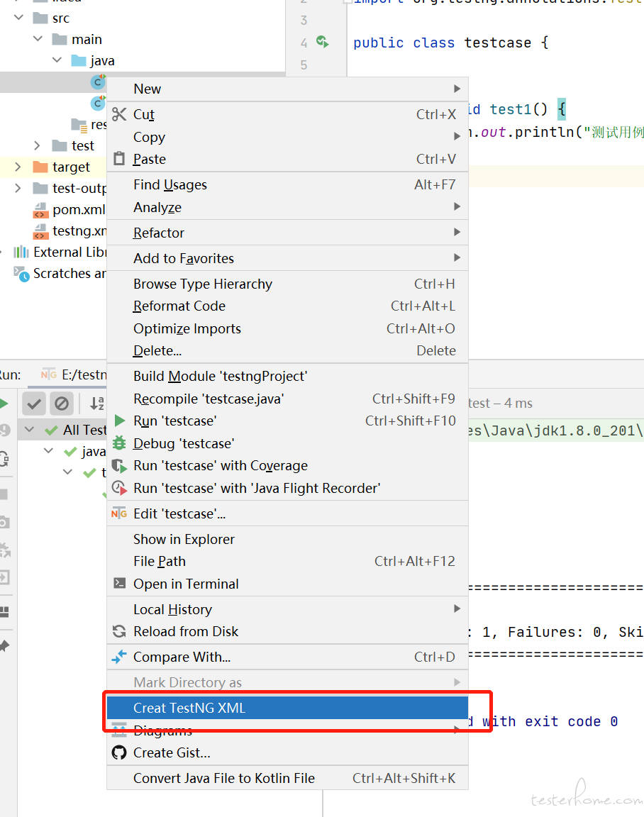
Task: Open the Add to Favorites submenu
Action: pyautogui.click(x=288, y=258)
